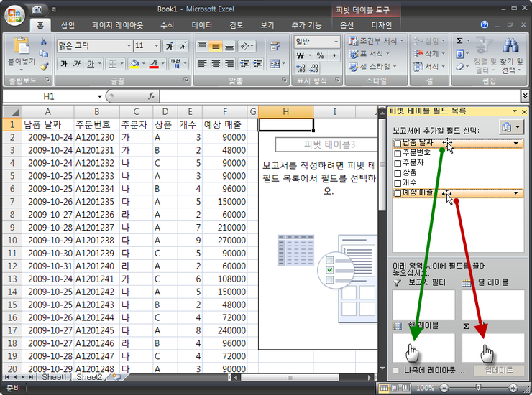Check the 예상 매출 field checkbox
The width and height of the screenshot is (532, 395).
[398, 193]
